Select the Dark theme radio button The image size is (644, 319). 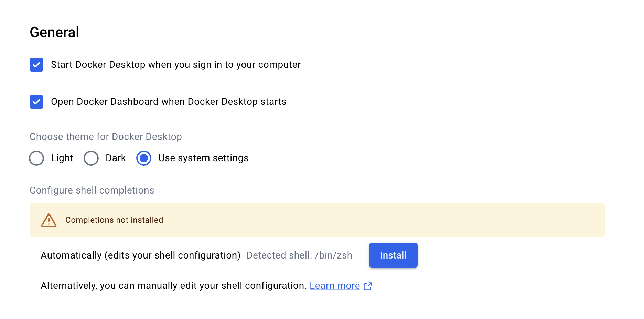pos(91,158)
